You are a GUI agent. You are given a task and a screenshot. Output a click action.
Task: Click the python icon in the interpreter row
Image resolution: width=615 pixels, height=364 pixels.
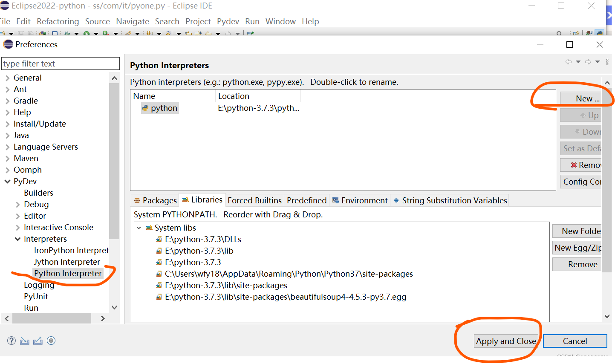coord(145,108)
